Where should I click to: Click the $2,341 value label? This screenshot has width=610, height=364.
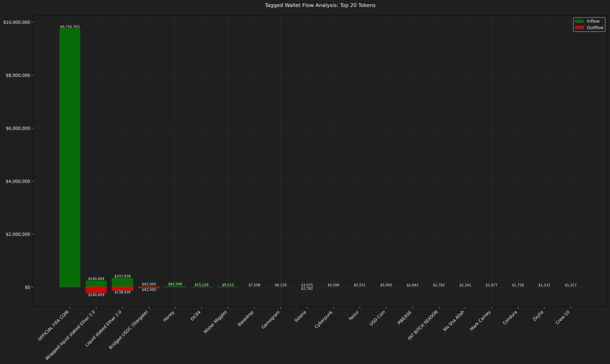pos(466,285)
